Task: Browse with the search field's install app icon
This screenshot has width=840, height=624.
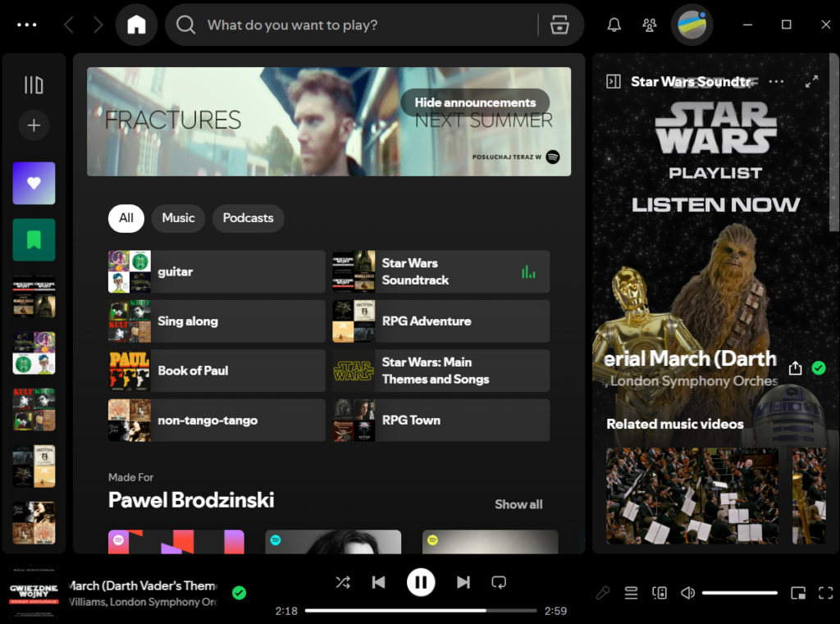Action: click(560, 25)
